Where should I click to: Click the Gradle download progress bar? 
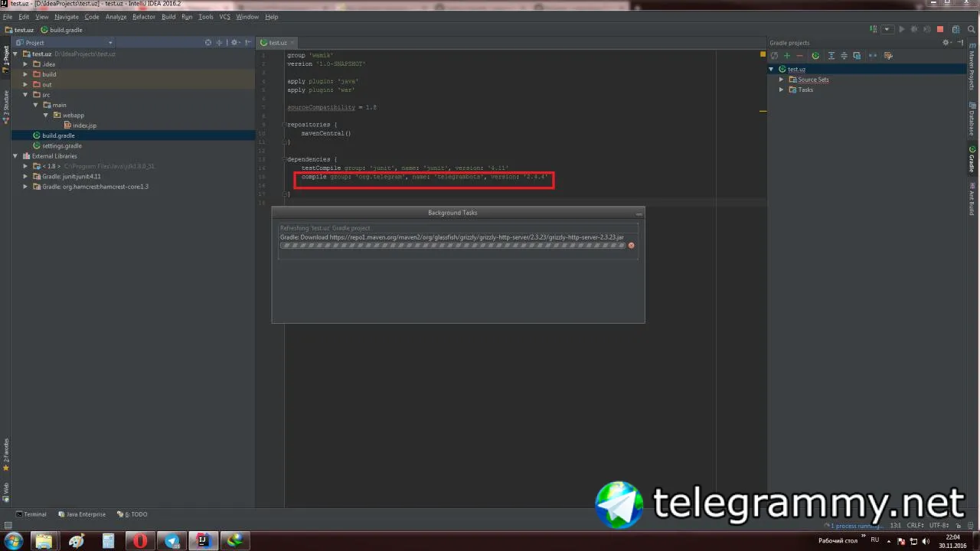[x=452, y=246]
